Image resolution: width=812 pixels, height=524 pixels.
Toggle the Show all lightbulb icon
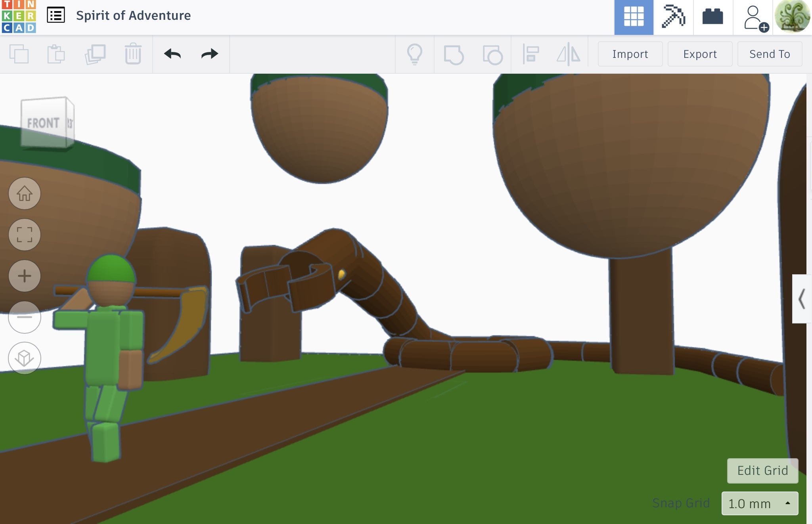(415, 54)
